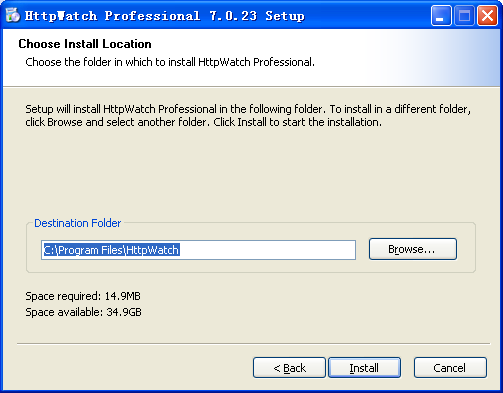Open the Browse... folder picker
This screenshot has height=393, width=503.
[x=413, y=249]
